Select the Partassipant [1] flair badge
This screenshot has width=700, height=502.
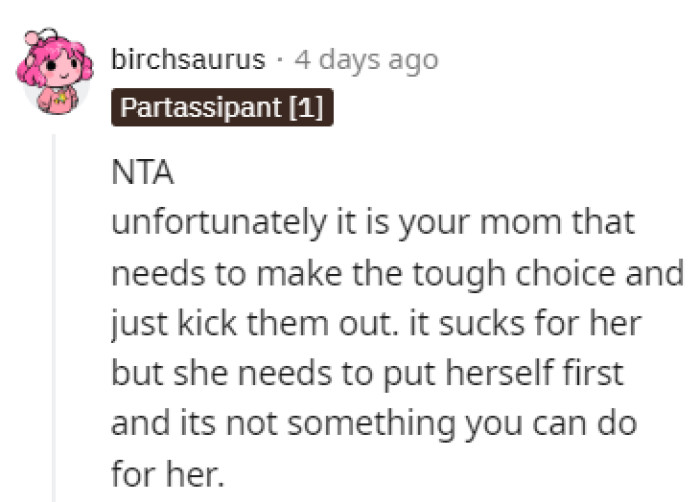[x=221, y=109]
